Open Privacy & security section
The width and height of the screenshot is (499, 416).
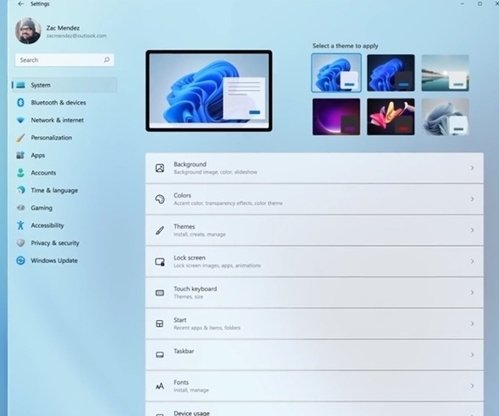click(65, 243)
